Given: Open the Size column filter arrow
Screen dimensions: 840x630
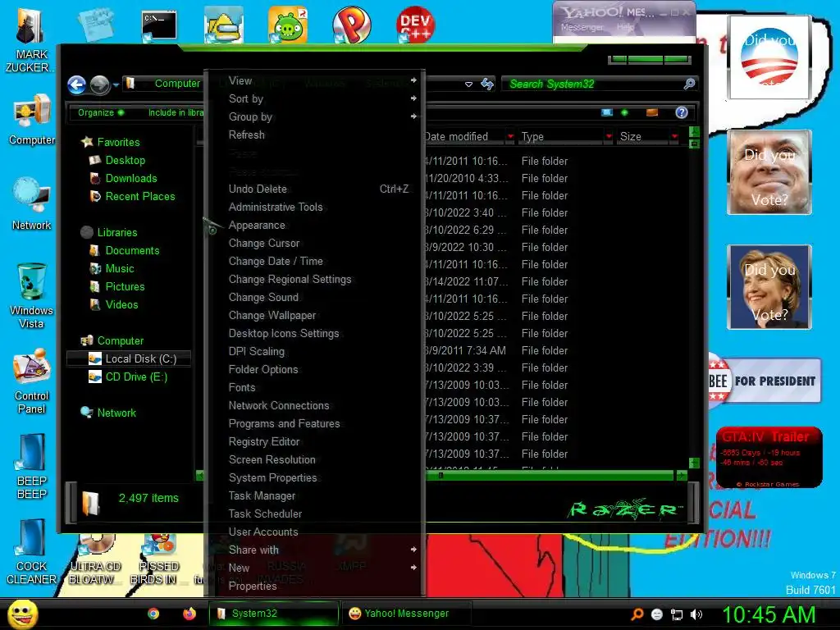Looking at the screenshot, I should click(x=674, y=137).
